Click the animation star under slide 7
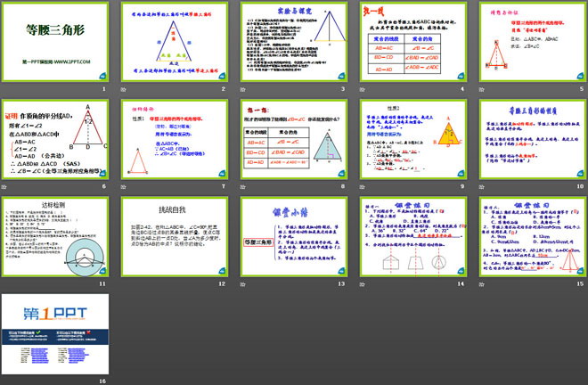Screen dimensions: 588x385 123,186
